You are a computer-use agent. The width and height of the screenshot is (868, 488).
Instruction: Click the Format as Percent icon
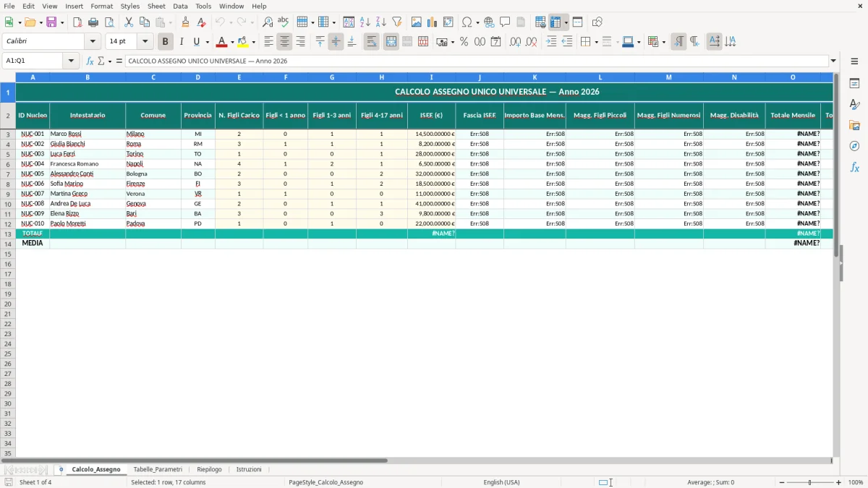(464, 42)
